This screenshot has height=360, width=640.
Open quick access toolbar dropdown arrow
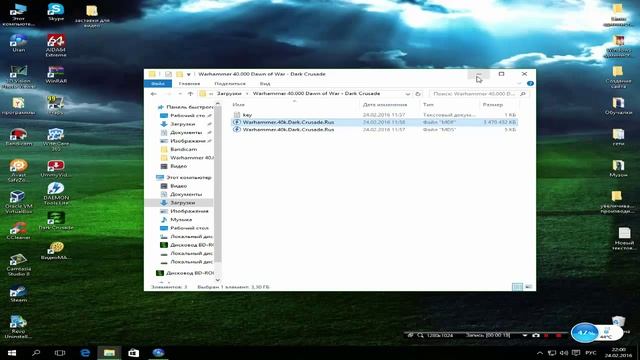click(x=189, y=74)
